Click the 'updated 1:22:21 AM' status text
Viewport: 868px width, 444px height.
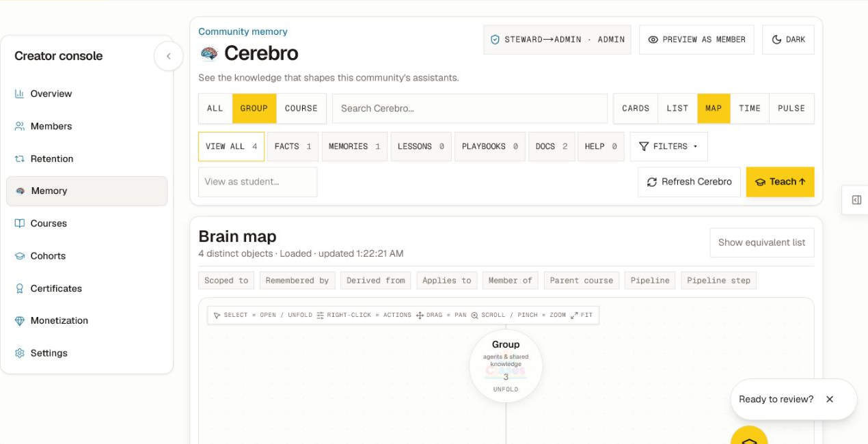[361, 253]
